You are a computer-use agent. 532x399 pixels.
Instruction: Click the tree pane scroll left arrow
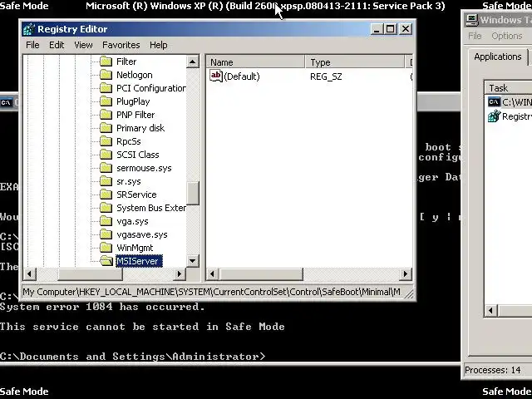30,273
